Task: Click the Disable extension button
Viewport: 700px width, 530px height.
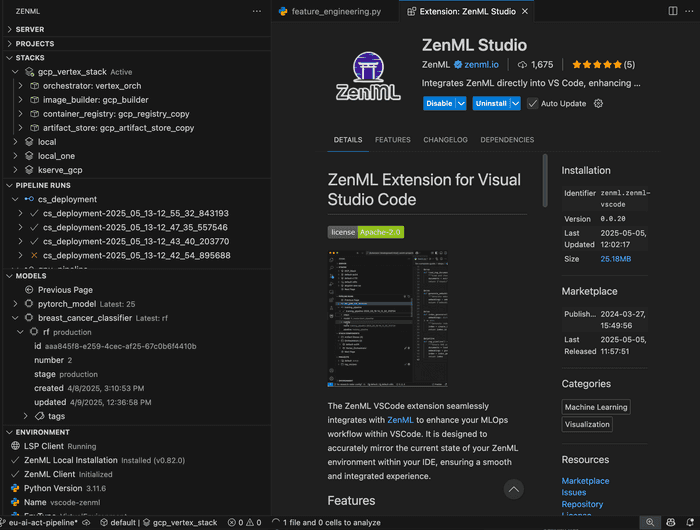Action: (x=439, y=104)
